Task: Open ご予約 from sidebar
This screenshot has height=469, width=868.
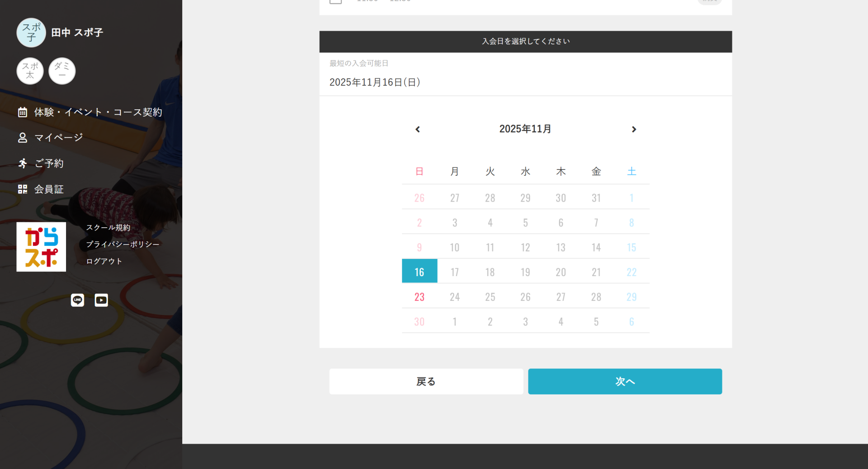Action: tap(49, 163)
